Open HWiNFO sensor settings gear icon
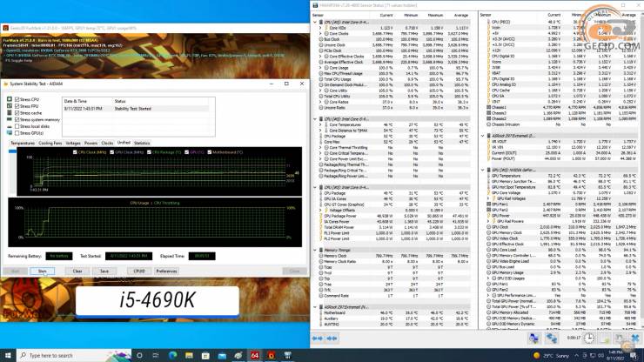This screenshot has height=362, width=644. point(620,339)
